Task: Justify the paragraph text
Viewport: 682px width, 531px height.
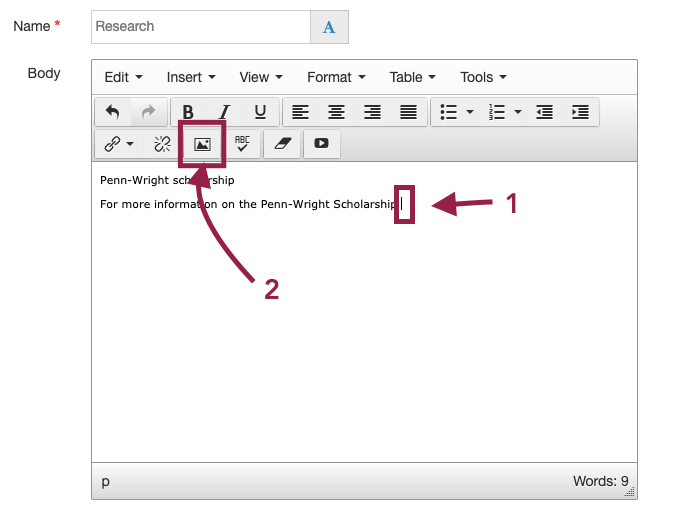Action: pos(408,112)
